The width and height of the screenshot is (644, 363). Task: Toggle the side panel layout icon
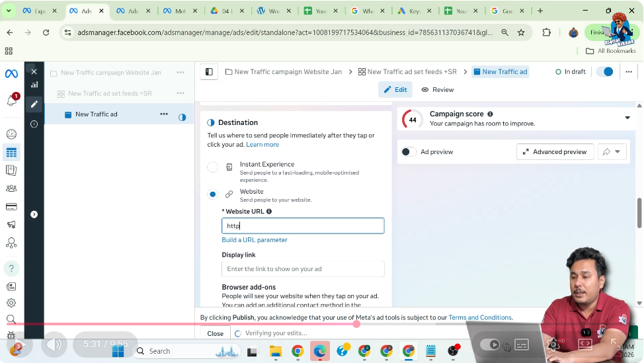209,71
